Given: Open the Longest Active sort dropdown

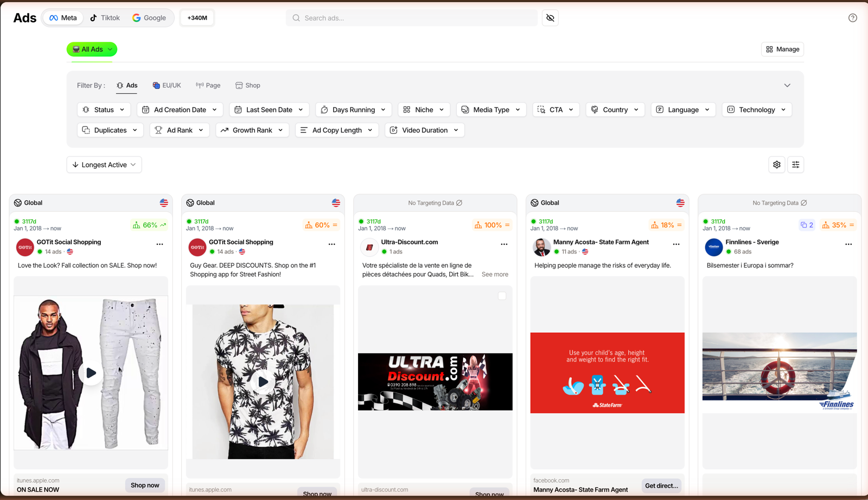Looking at the screenshot, I should click(x=104, y=164).
